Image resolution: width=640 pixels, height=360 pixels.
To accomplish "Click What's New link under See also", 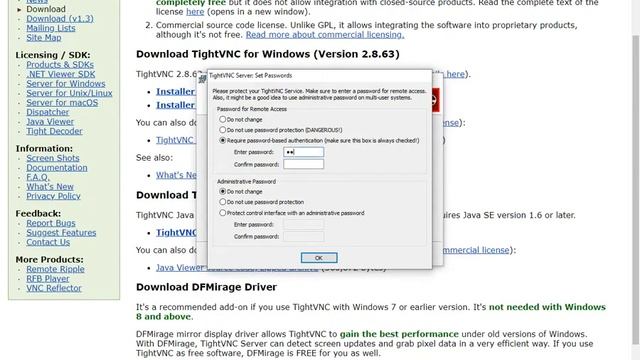I will point(176,175).
